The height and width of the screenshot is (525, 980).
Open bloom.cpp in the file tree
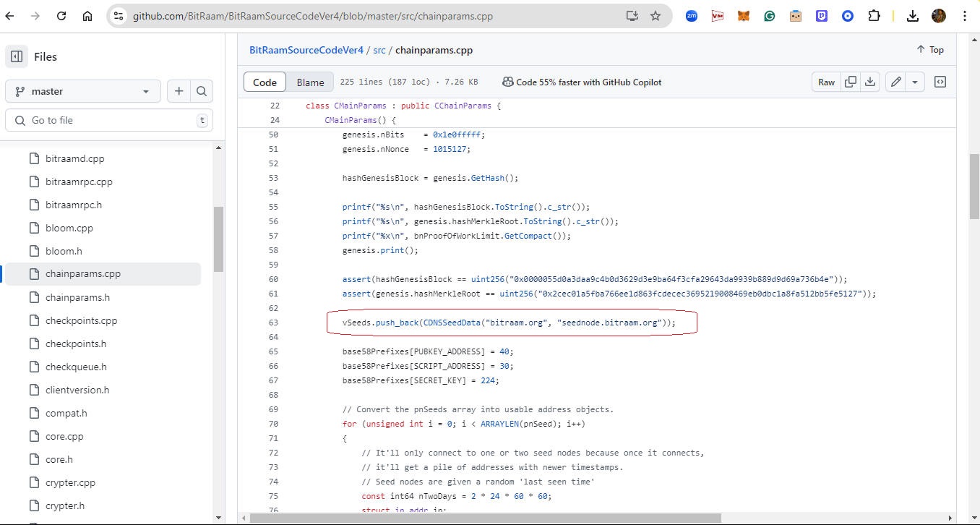[69, 228]
